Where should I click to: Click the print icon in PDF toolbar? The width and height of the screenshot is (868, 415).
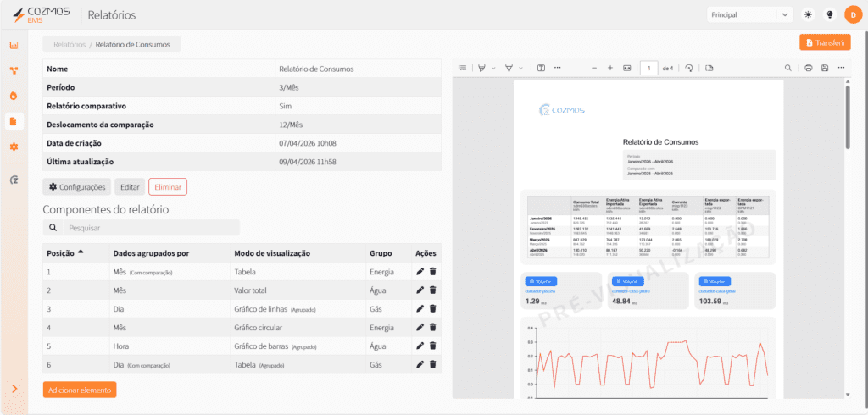[809, 68]
